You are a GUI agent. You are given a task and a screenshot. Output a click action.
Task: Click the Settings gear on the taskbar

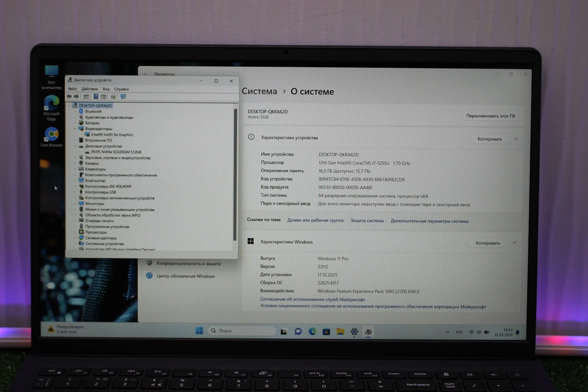point(354,332)
